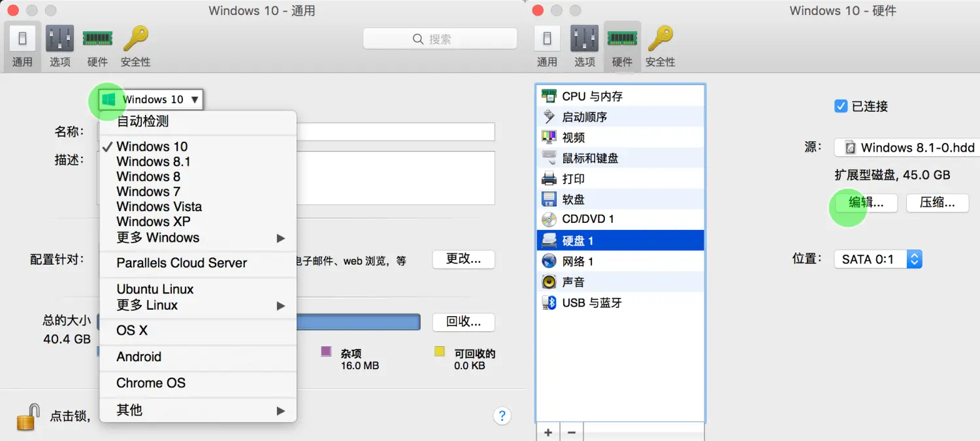Click the 0.0 KB value
Viewport: 980px width, 441px height.
click(470, 366)
